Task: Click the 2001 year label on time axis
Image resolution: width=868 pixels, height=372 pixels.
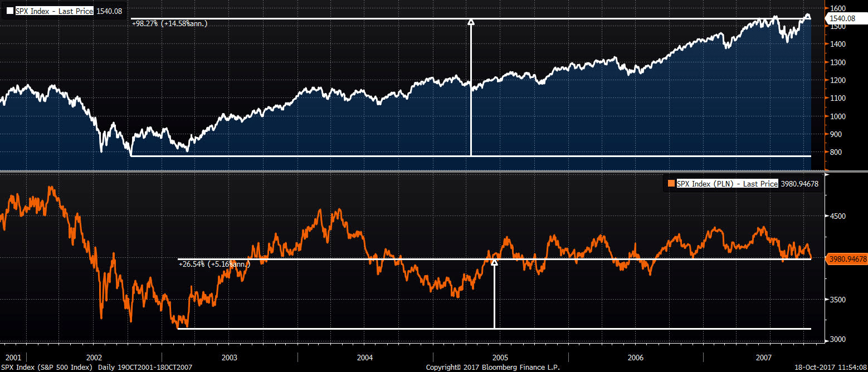Action: 13,357
